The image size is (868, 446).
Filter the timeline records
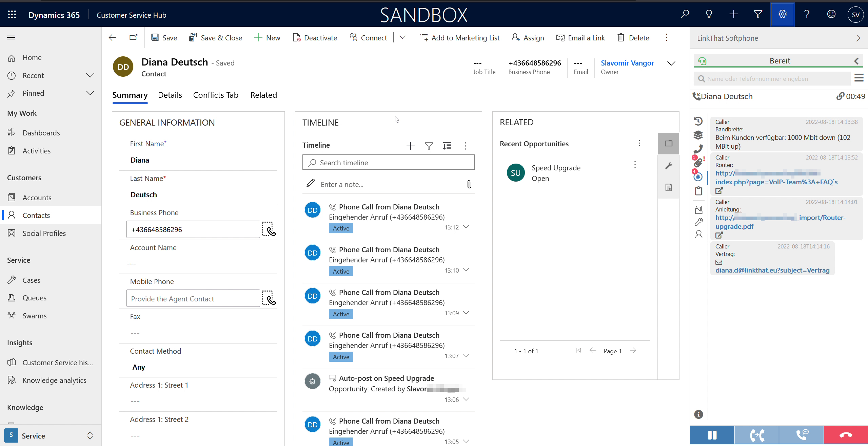pyautogui.click(x=429, y=146)
